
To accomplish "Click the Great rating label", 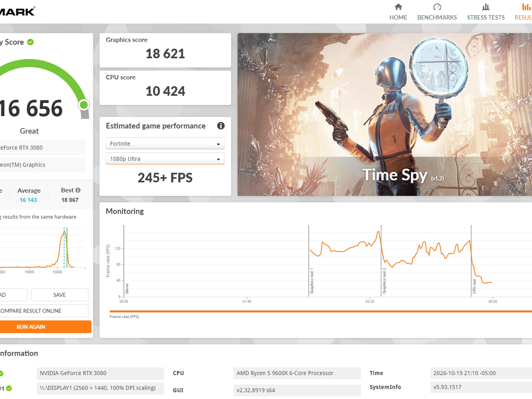I will [29, 131].
